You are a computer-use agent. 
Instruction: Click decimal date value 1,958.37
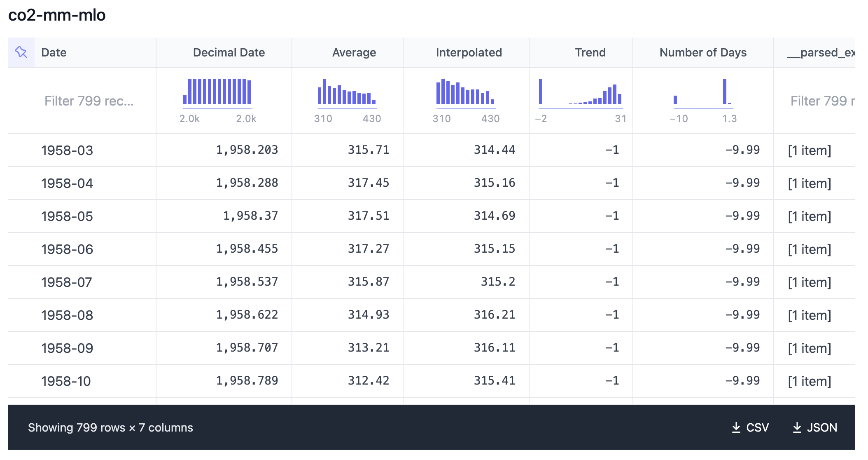point(250,216)
